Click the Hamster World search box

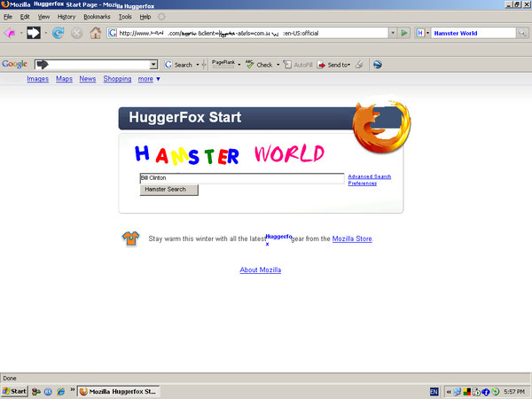point(473,33)
